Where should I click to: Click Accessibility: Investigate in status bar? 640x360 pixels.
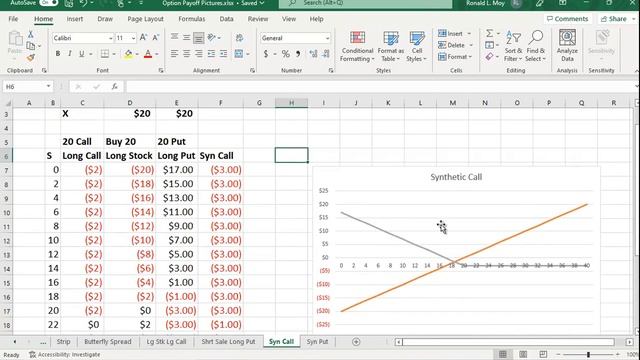pos(64,355)
